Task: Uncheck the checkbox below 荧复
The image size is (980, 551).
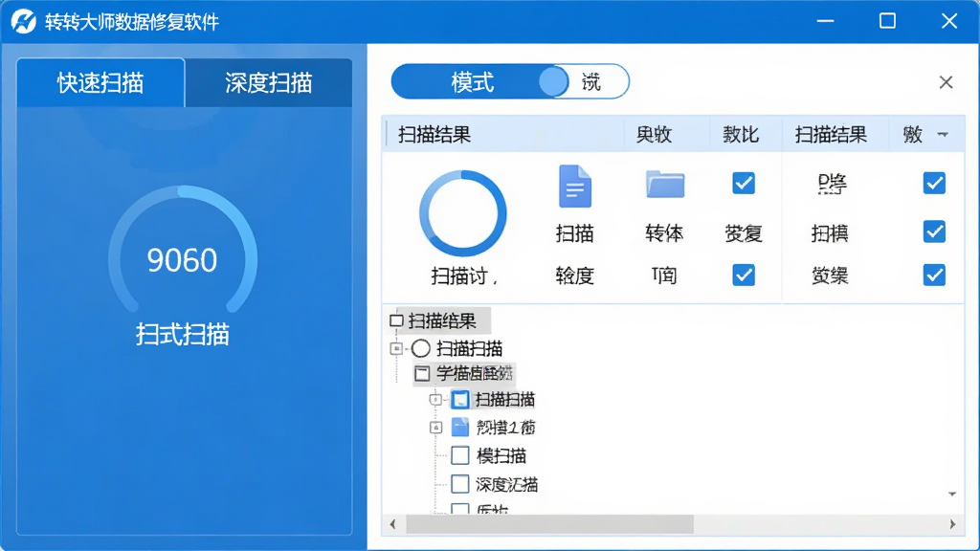Action: [743, 275]
